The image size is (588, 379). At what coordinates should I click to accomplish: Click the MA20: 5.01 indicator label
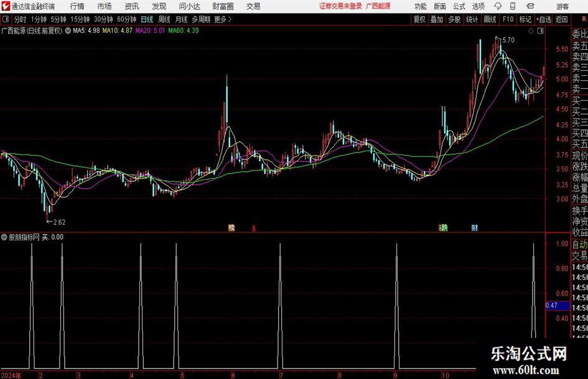click(150, 30)
